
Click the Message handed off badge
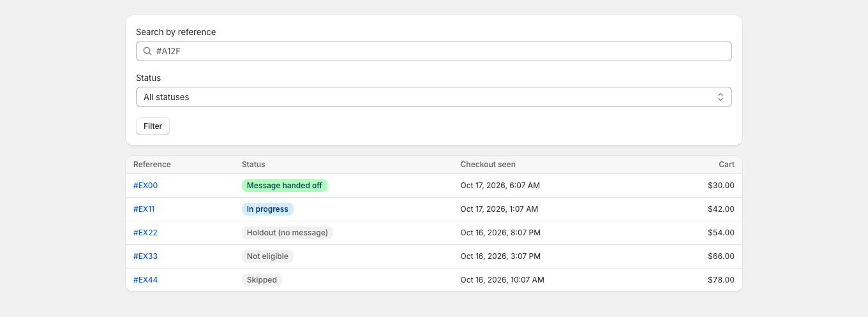coord(285,186)
